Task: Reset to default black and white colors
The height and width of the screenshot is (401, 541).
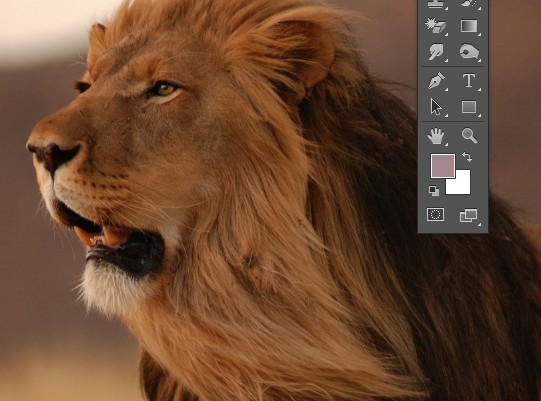Action: (434, 190)
